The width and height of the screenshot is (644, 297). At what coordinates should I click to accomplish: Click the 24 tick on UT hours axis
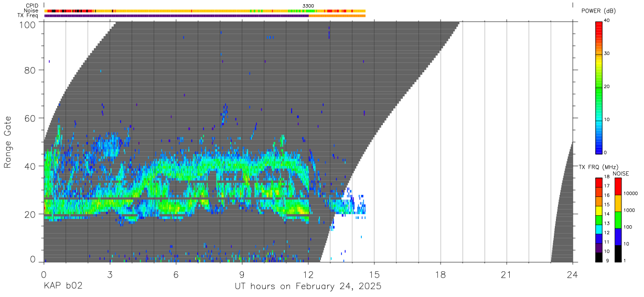(572, 274)
